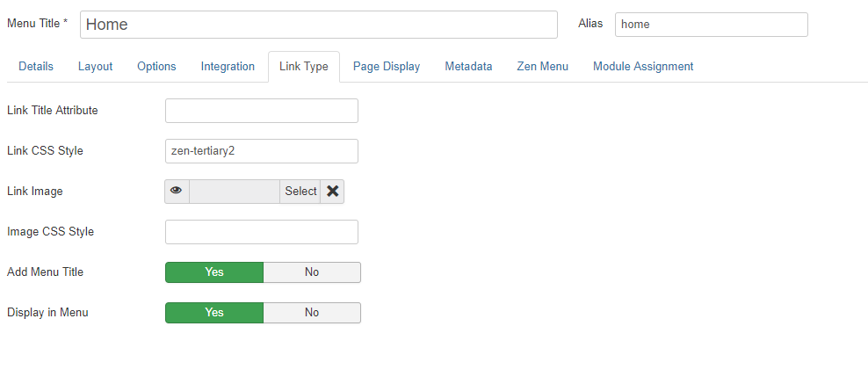Click the Link CSS Style field

click(x=262, y=151)
